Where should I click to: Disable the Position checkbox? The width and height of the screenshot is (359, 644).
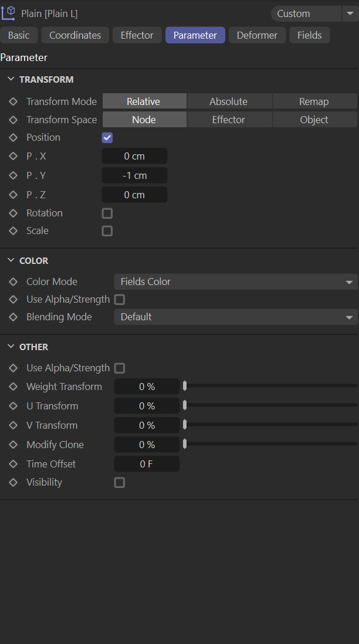pyautogui.click(x=107, y=138)
